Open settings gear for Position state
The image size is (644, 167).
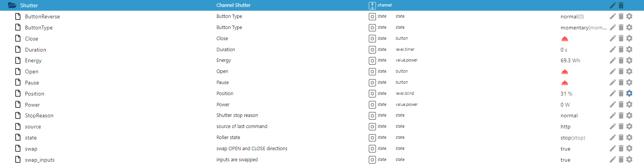pos(629,94)
